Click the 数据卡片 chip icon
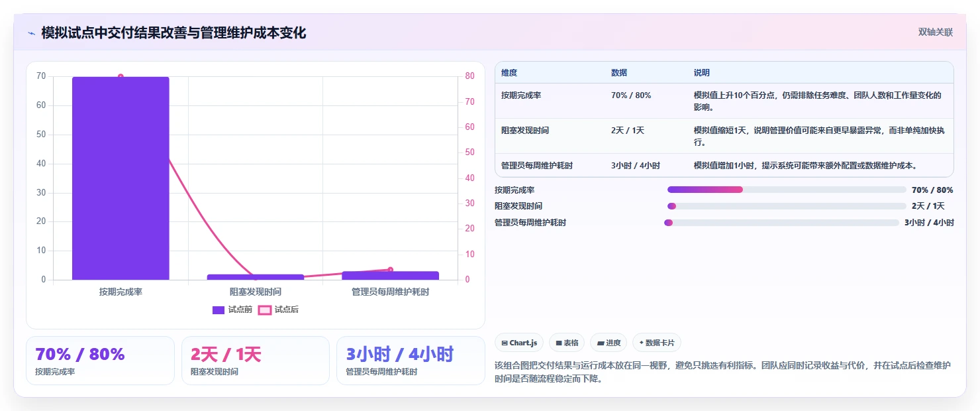 point(642,343)
